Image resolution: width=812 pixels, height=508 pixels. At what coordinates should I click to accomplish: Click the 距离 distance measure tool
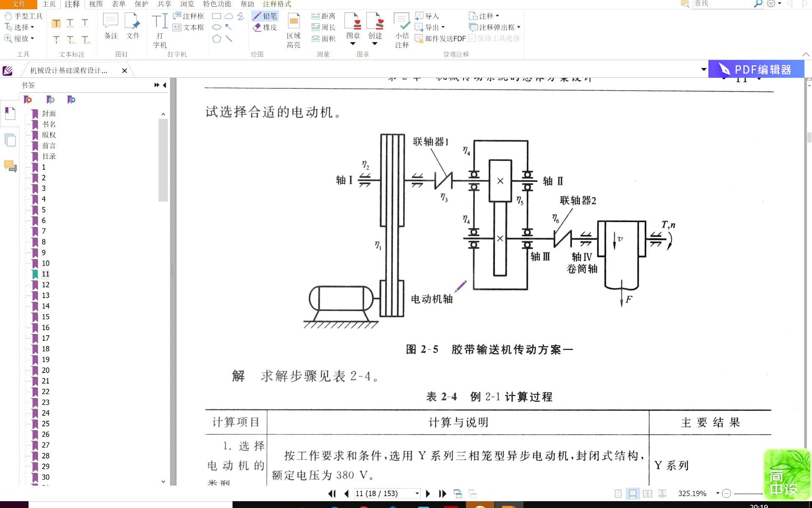point(324,16)
